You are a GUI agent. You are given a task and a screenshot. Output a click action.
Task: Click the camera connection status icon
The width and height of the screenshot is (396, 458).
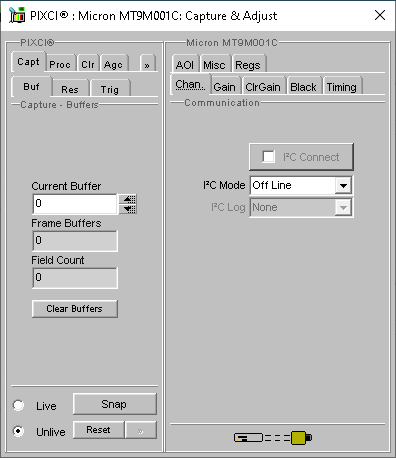pos(273,438)
